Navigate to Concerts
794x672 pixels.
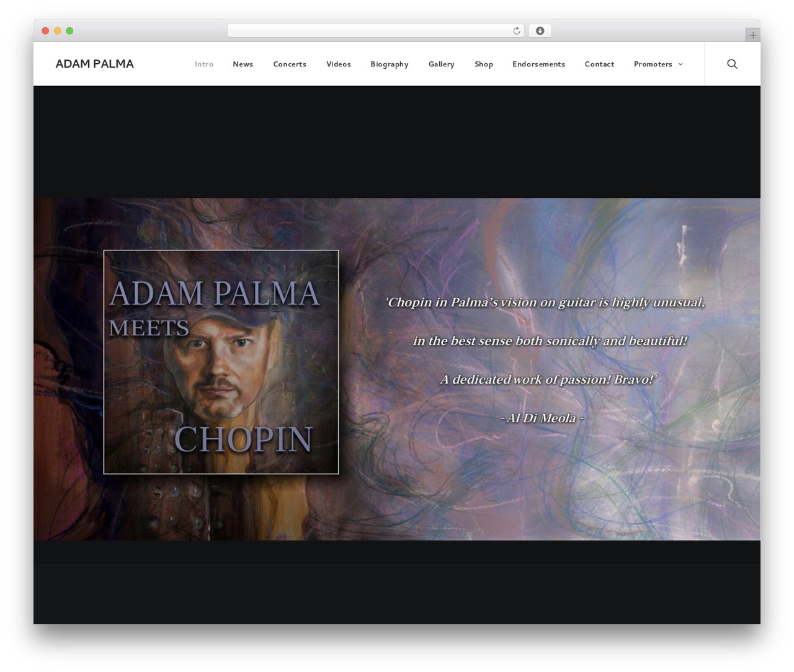[x=290, y=64]
